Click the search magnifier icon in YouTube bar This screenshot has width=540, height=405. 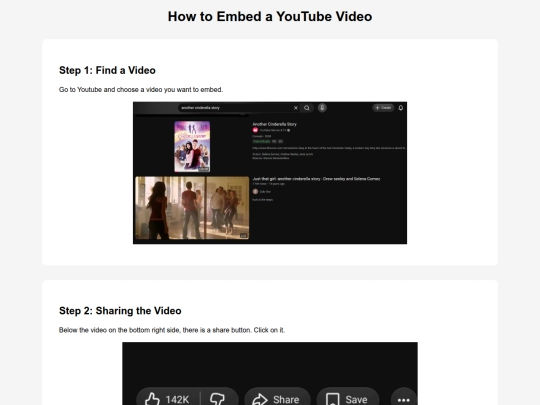pyautogui.click(x=307, y=108)
